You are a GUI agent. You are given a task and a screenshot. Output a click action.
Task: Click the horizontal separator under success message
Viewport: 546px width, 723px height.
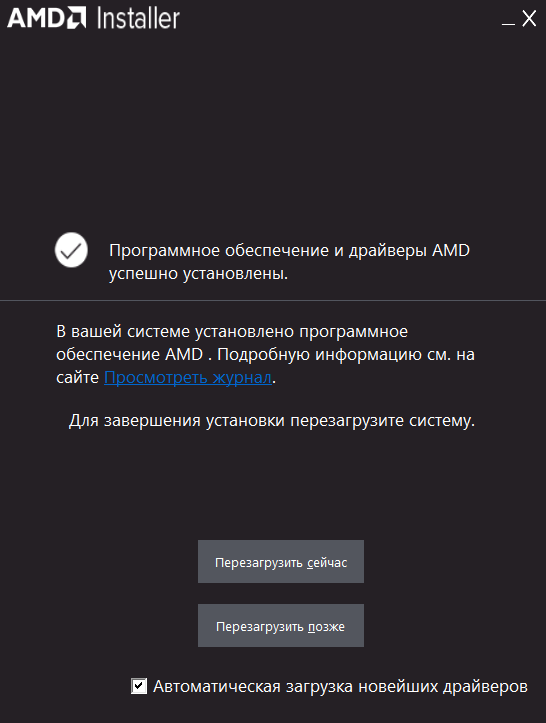[273, 301]
